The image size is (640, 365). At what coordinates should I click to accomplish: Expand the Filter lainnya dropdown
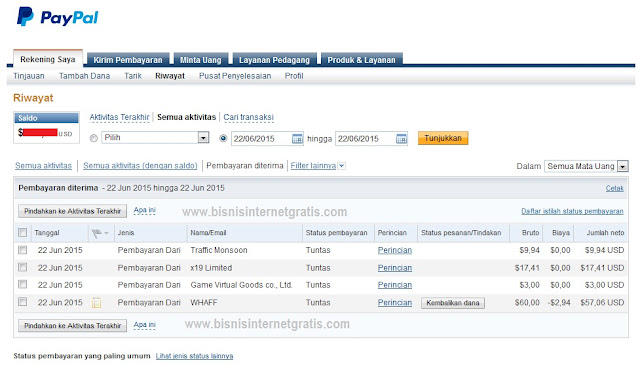coord(342,166)
